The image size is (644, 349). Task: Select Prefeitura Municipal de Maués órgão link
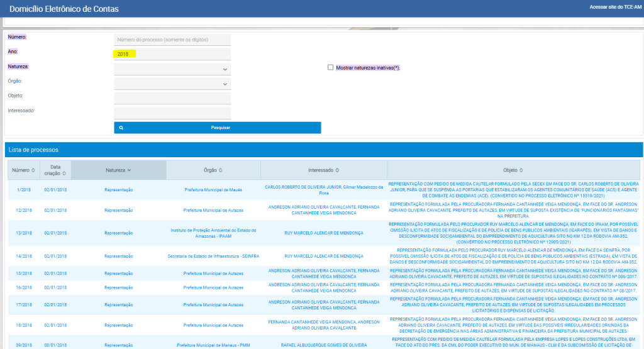pyautogui.click(x=213, y=189)
